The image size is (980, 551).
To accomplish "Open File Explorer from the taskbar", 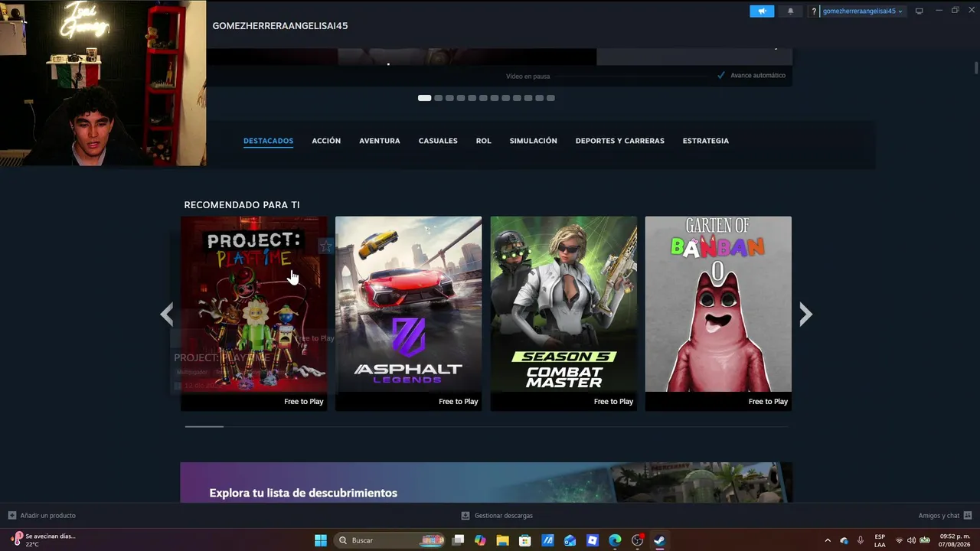I will click(x=502, y=540).
